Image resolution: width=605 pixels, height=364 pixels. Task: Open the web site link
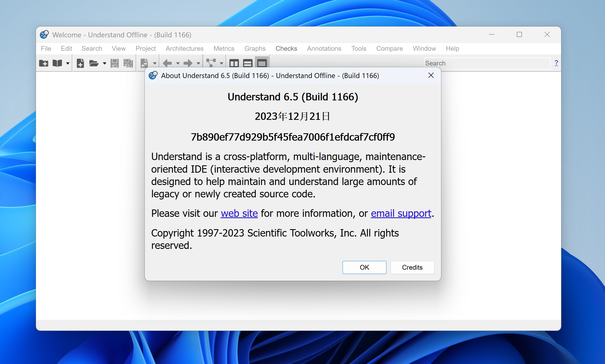(x=239, y=213)
